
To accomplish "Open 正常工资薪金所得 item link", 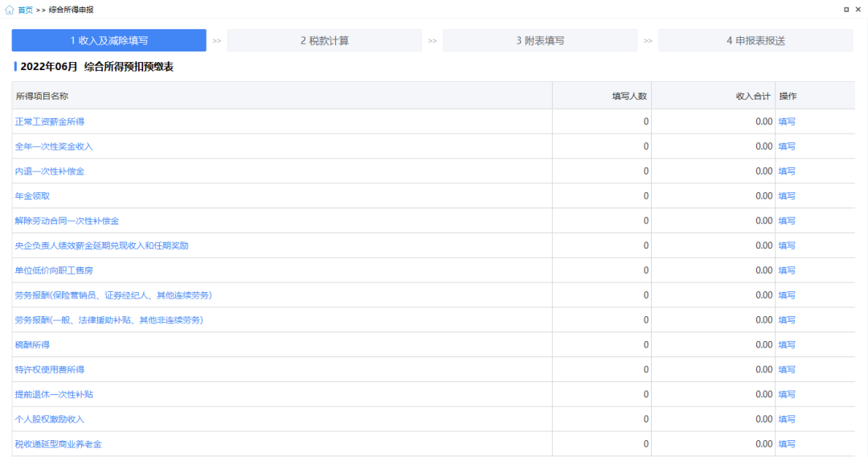I will tap(50, 121).
